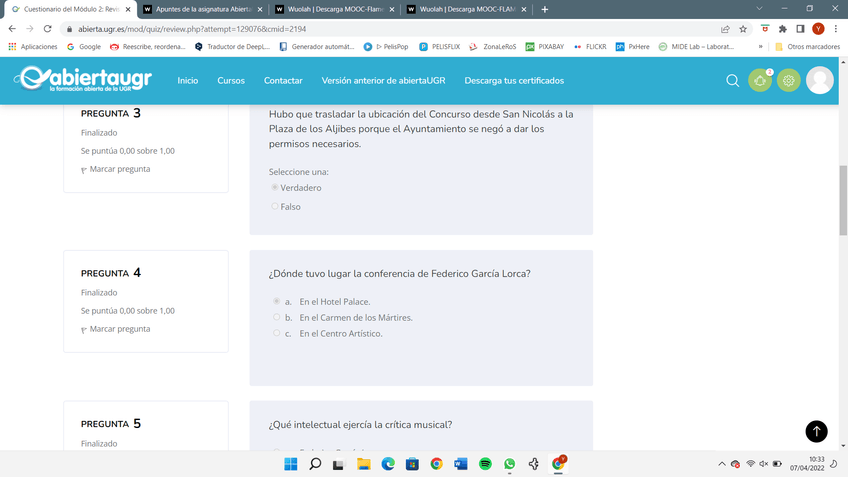The image size is (848, 477).
Task: Open the Cursos menu item
Action: pos(231,81)
